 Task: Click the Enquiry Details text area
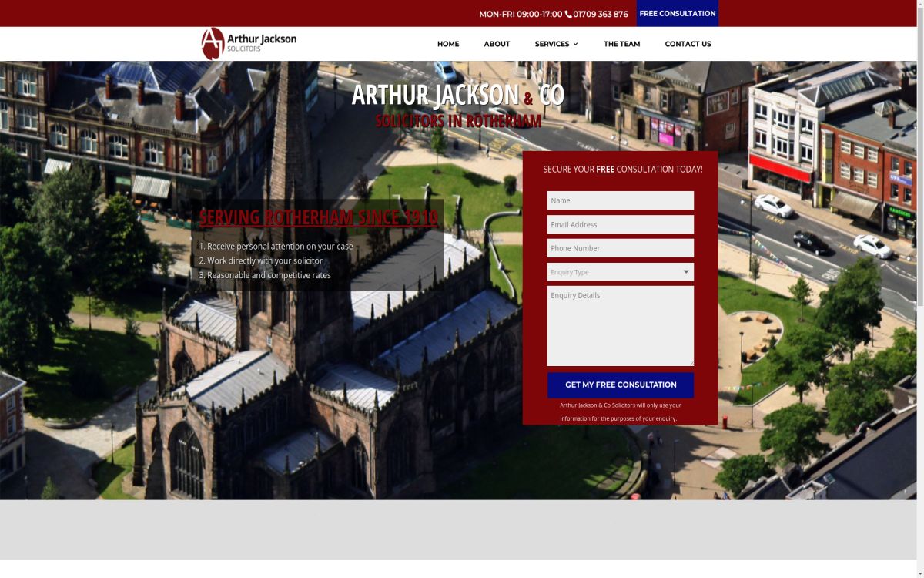[620, 324]
